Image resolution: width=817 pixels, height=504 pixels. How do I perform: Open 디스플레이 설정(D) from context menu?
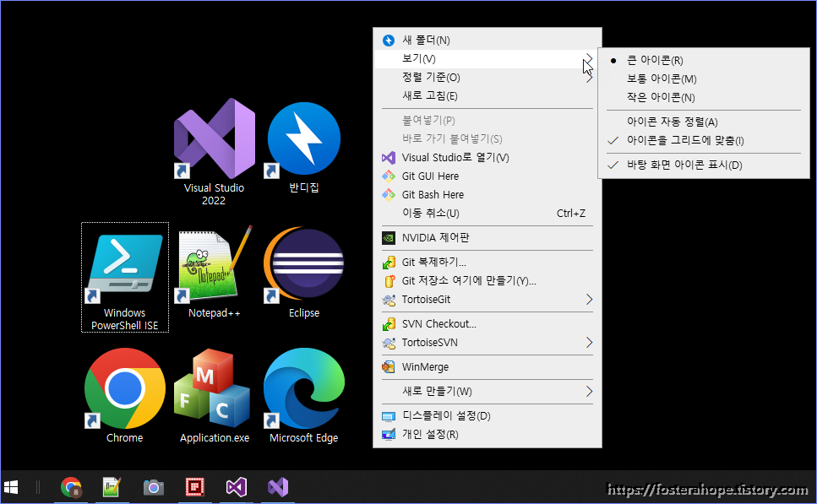[x=487, y=416]
